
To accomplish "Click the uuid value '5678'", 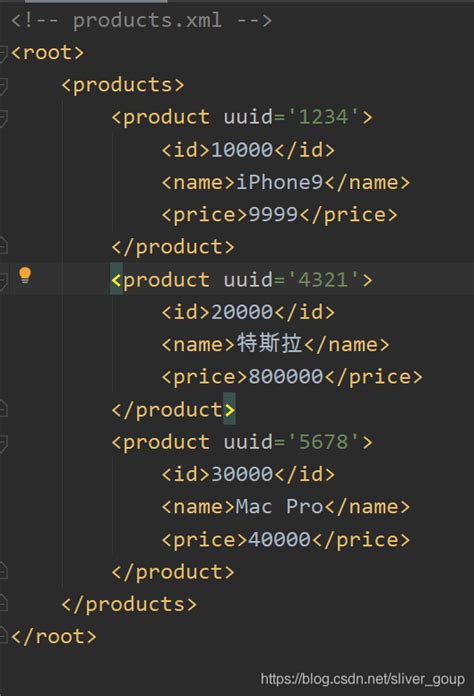I will (x=324, y=442).
